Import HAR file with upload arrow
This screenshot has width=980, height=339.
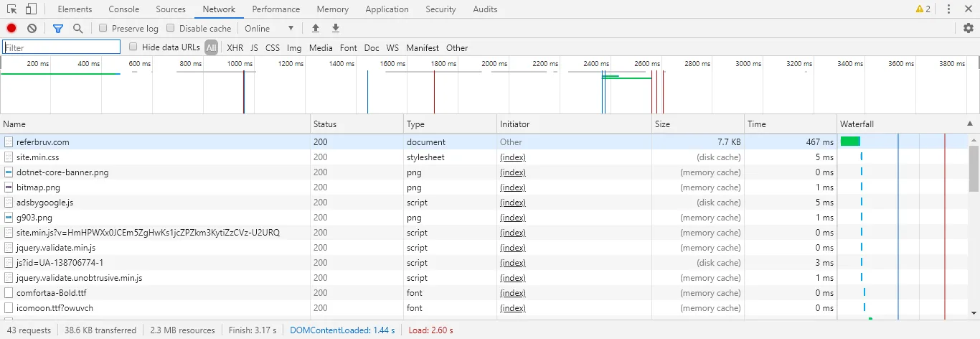coord(316,28)
